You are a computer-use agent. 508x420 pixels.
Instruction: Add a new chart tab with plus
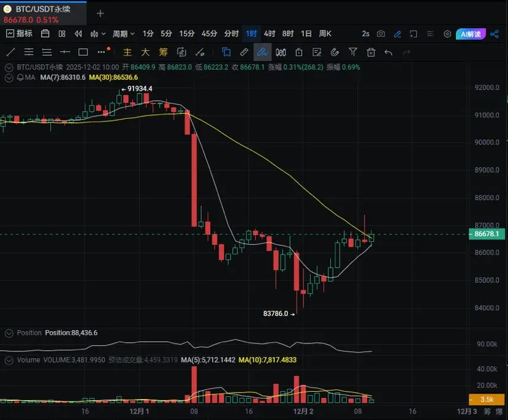(100, 13)
